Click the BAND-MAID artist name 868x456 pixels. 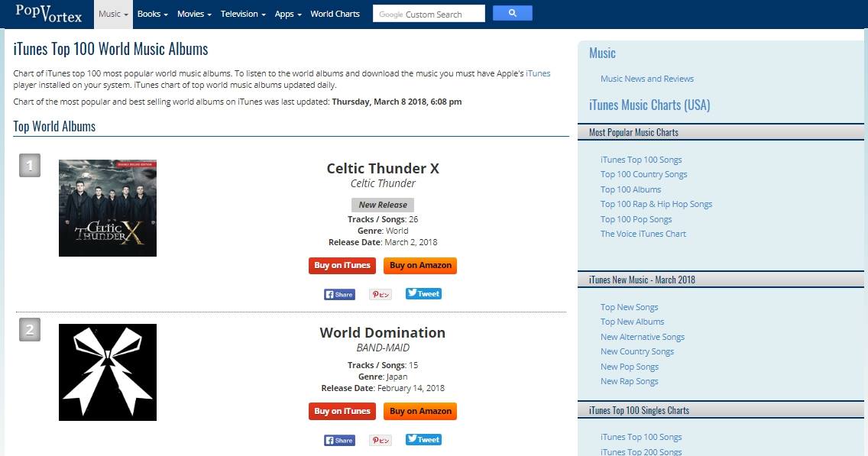383,348
